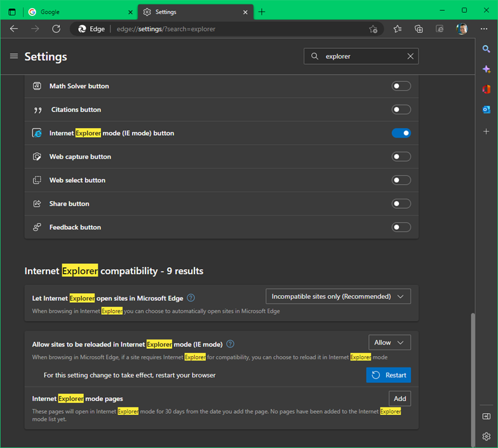Enable the Share button toggle
Image resolution: width=498 pixels, height=448 pixels.
[x=401, y=204]
